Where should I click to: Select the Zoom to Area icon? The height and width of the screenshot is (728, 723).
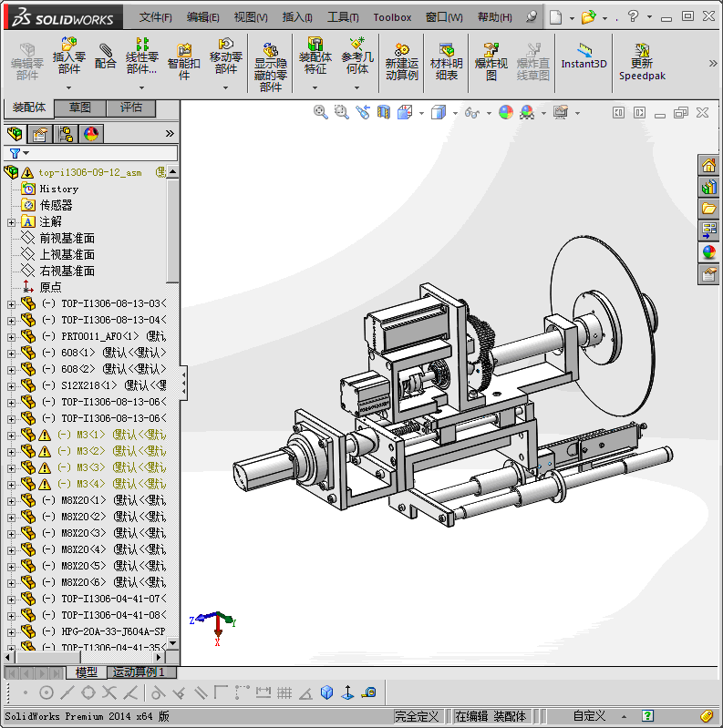coord(342,112)
